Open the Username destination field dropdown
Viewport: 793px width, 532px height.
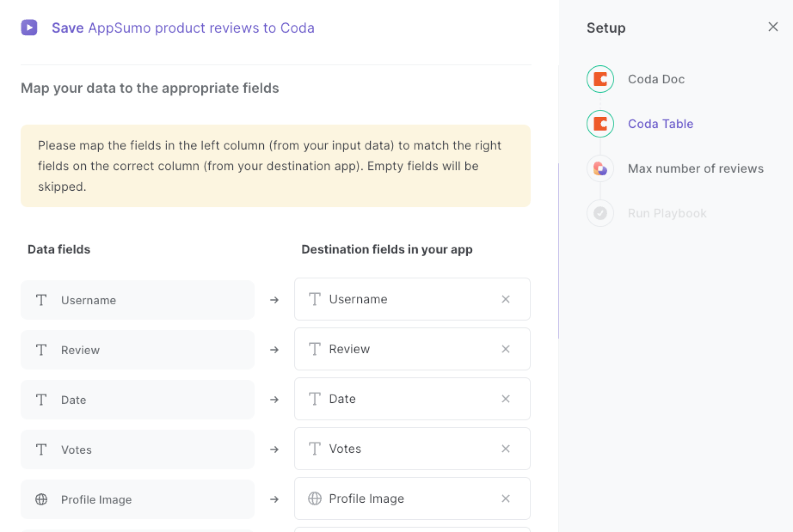[412, 299]
